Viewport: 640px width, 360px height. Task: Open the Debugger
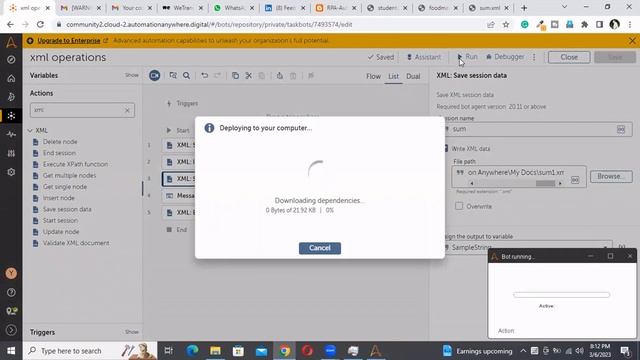[x=505, y=57]
